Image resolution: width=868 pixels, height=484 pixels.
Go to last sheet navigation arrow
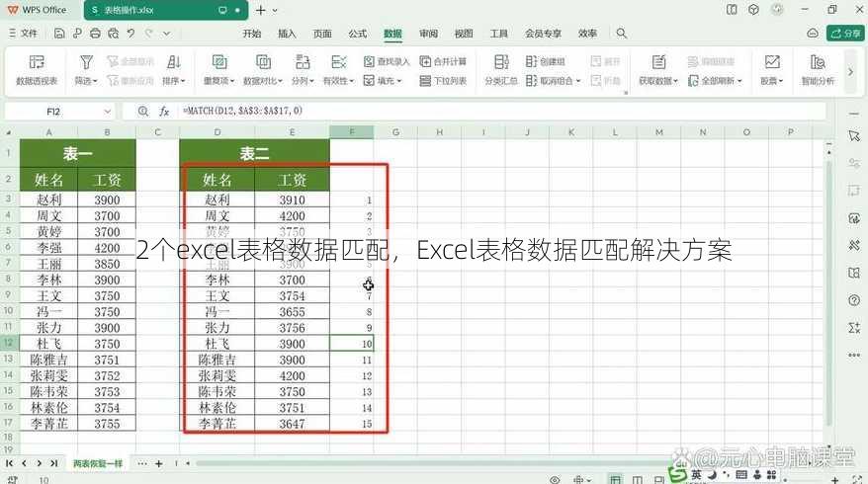pyautogui.click(x=53, y=463)
